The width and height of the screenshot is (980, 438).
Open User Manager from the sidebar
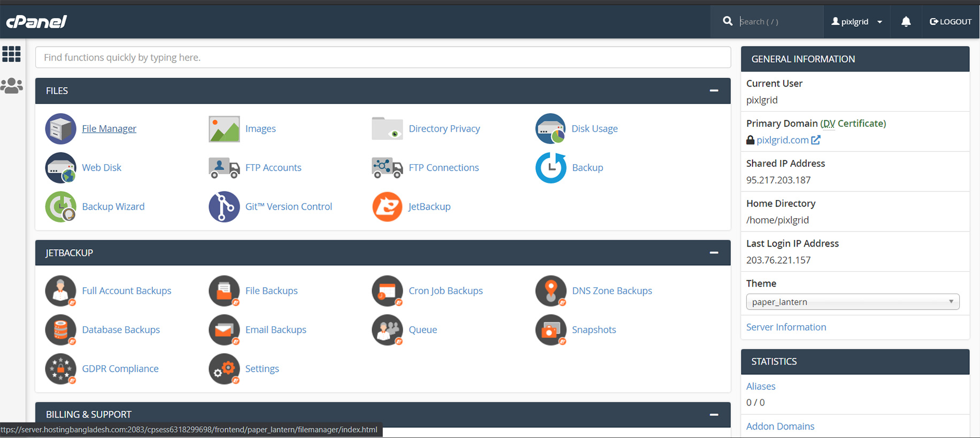[x=12, y=86]
